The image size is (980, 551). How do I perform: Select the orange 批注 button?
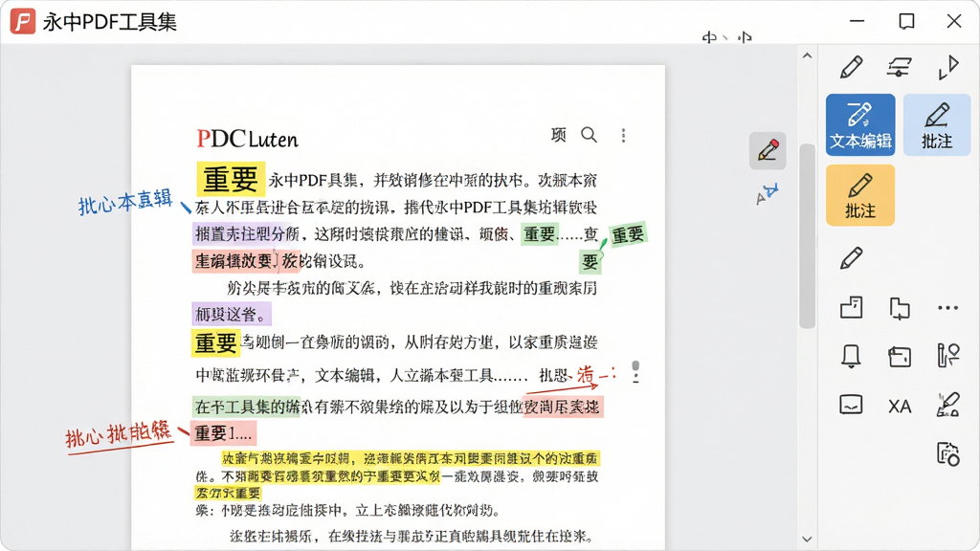(x=860, y=195)
